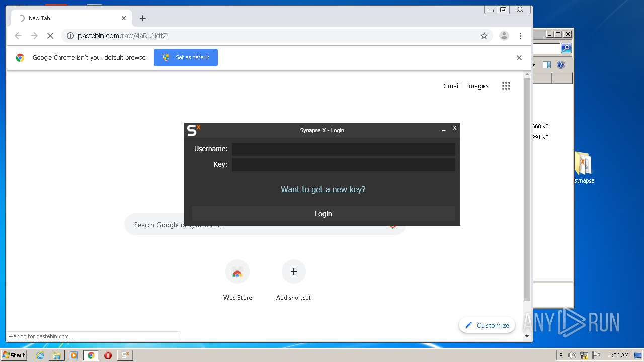Open Chrome three-dot menu
Screen dimensions: 644x362
click(x=520, y=36)
